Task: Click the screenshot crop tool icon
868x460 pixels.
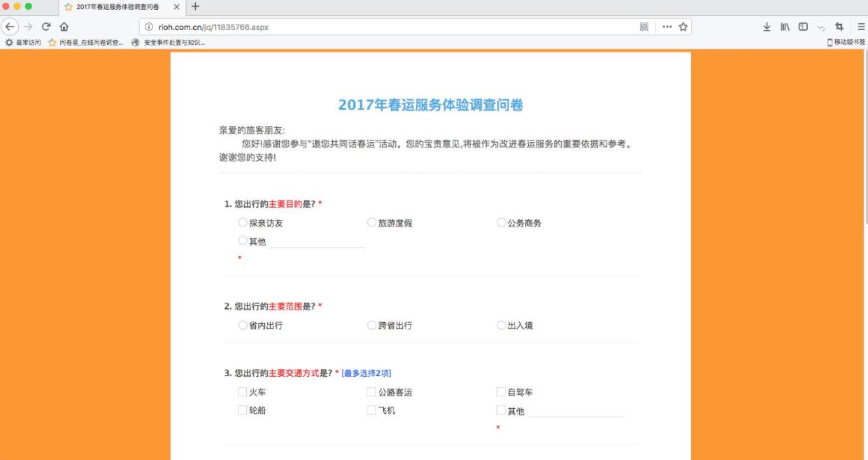Action: [x=839, y=27]
